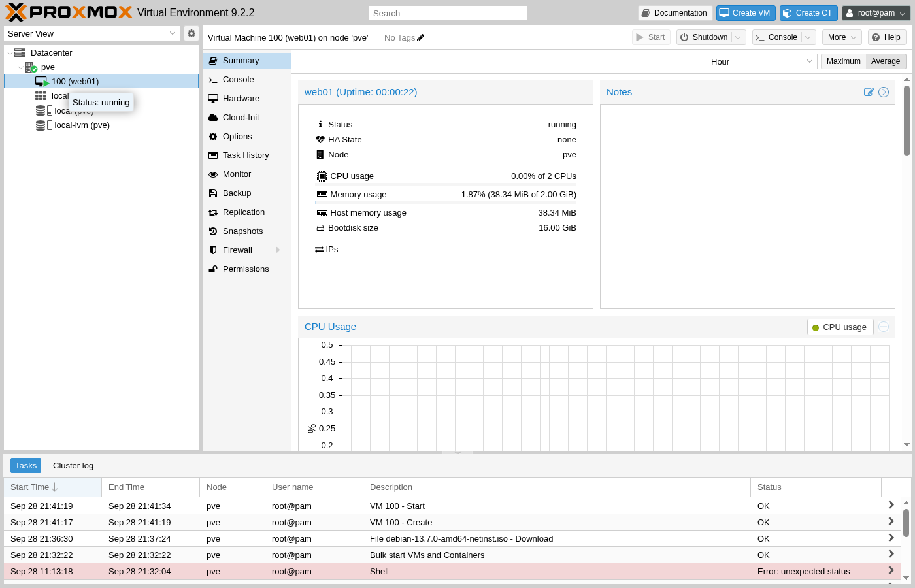Collapse the Datacenter tree expander

(x=10, y=53)
